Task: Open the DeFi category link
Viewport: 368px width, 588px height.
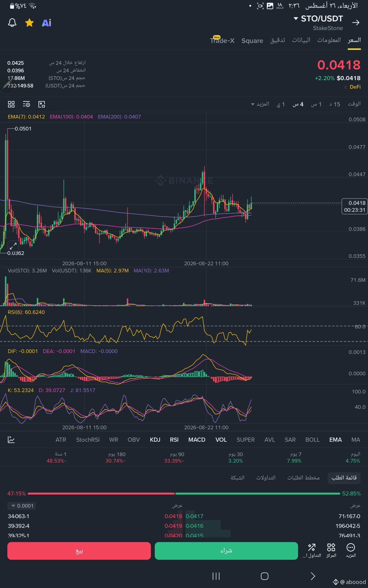Action: [353, 87]
